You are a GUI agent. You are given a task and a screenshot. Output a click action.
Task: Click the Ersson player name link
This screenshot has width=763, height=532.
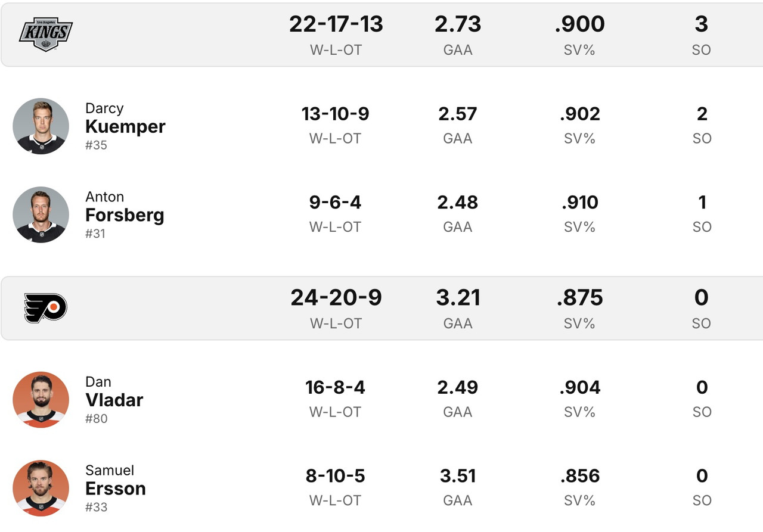116,489
